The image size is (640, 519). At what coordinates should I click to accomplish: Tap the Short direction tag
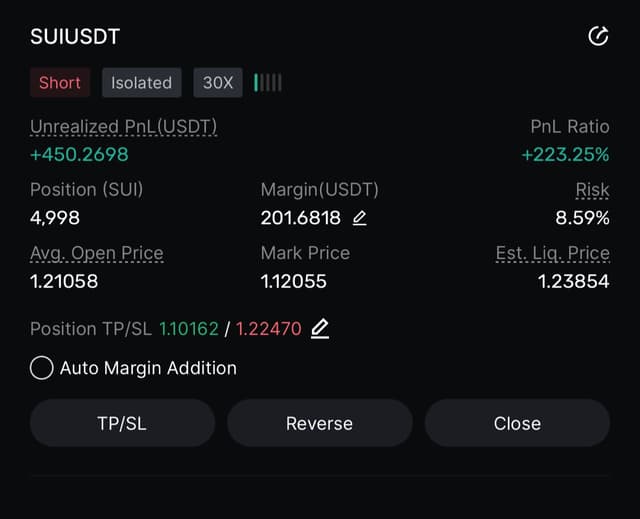(60, 83)
